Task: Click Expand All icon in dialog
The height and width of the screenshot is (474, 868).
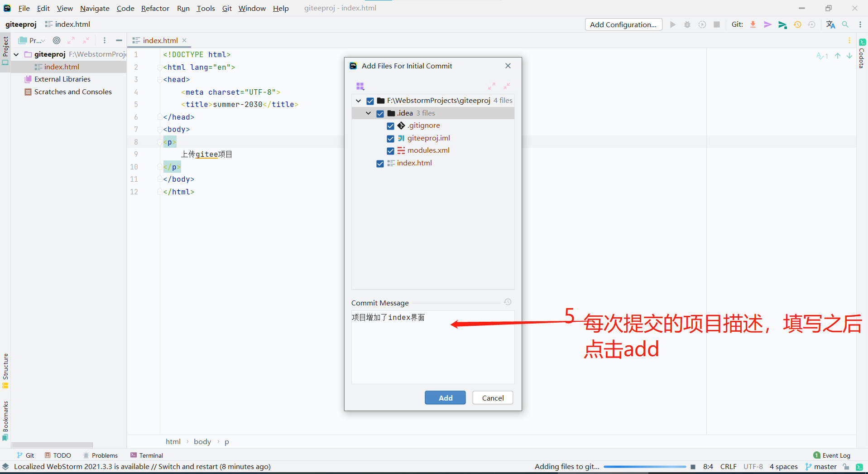Action: [492, 86]
